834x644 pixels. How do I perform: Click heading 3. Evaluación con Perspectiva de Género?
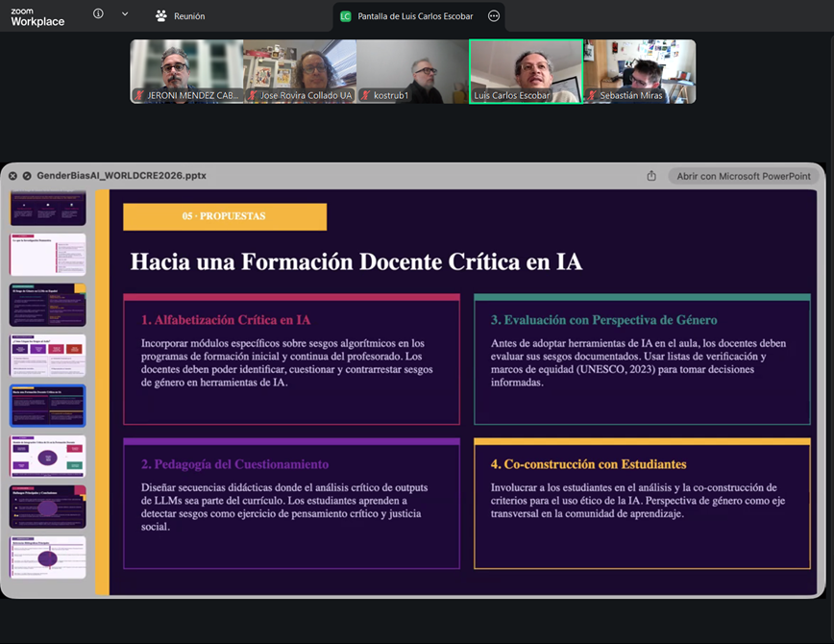tap(603, 320)
